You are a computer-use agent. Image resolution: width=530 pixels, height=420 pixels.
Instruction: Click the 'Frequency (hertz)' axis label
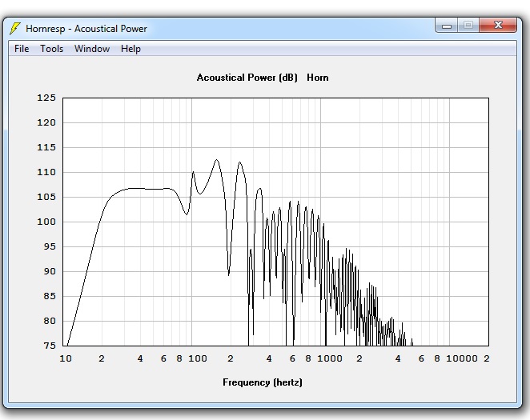pyautogui.click(x=263, y=382)
